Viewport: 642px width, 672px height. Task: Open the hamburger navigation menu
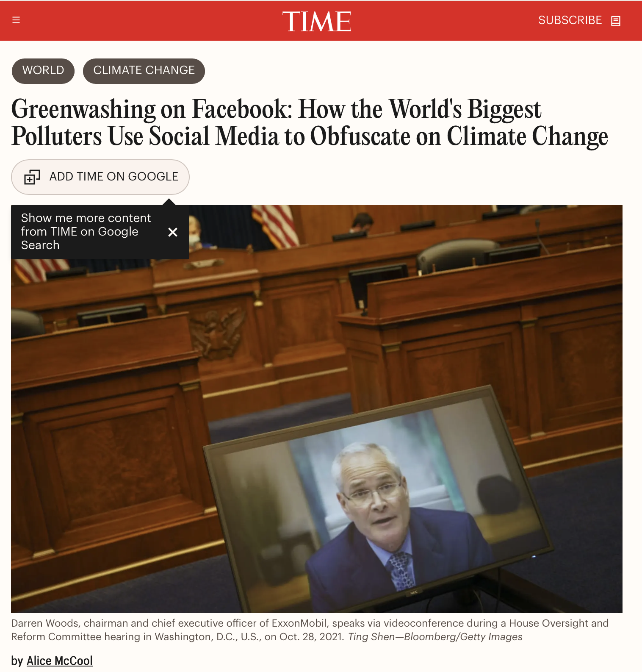[x=16, y=20]
